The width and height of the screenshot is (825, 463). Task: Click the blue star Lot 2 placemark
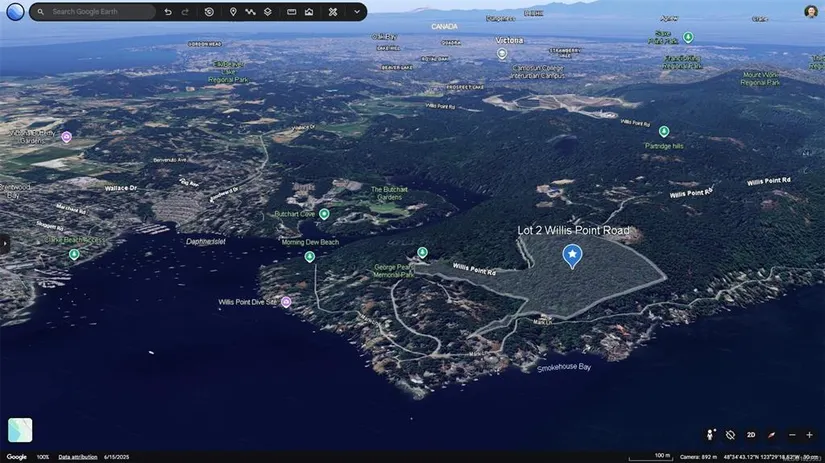(572, 256)
